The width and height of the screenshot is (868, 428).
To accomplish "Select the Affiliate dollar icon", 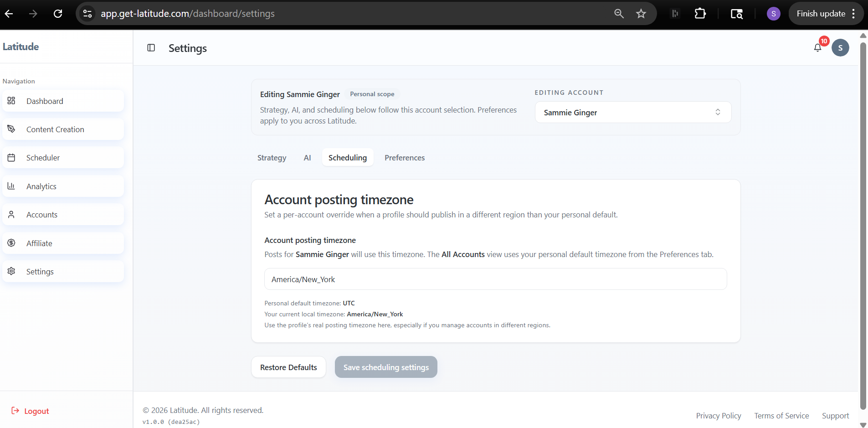I will pyautogui.click(x=11, y=243).
